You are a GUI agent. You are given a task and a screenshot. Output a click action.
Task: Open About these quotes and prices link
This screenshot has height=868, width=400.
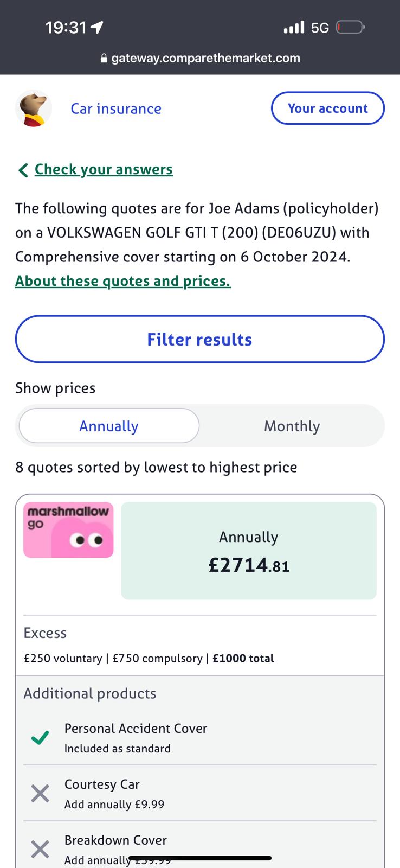click(x=122, y=281)
